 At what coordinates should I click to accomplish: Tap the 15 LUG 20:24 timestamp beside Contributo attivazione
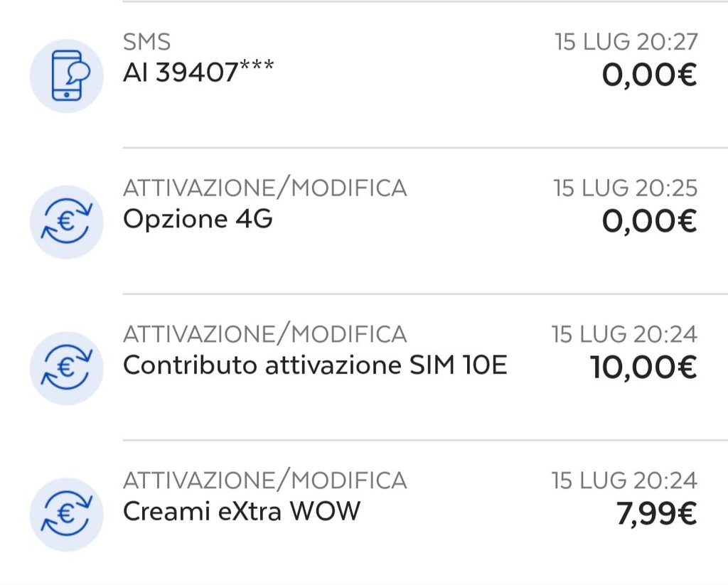tap(624, 334)
